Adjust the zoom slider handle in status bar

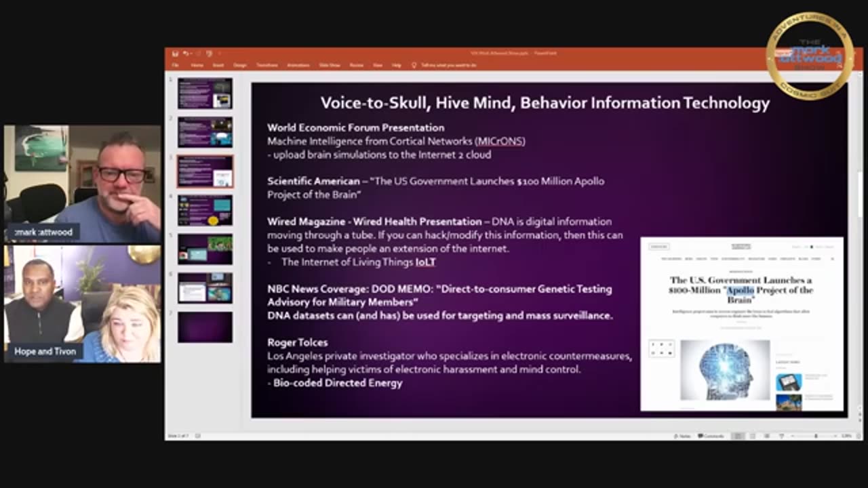(x=816, y=436)
